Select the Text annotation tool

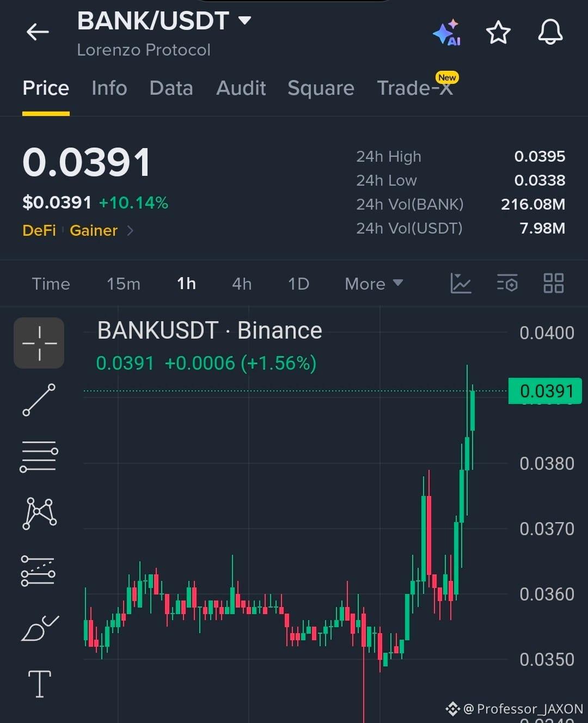click(40, 684)
